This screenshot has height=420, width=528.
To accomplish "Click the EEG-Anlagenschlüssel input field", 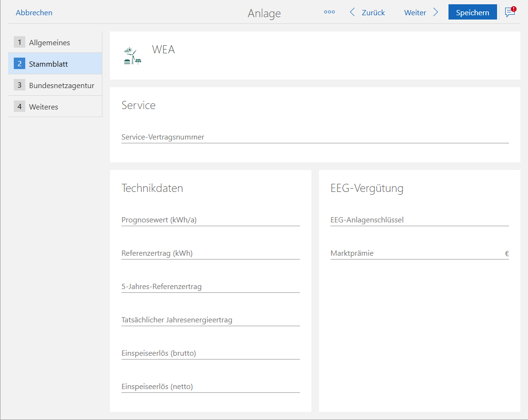I will 419,220.
